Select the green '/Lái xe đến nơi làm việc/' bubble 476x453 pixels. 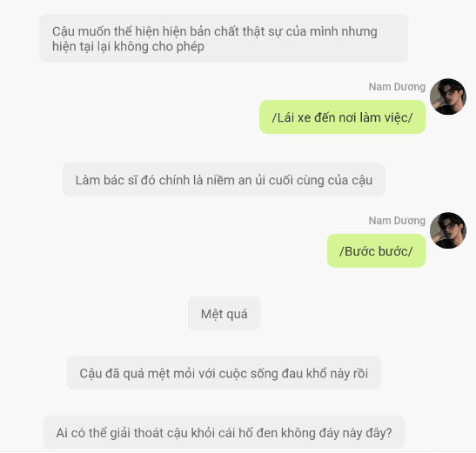pyautogui.click(x=342, y=117)
